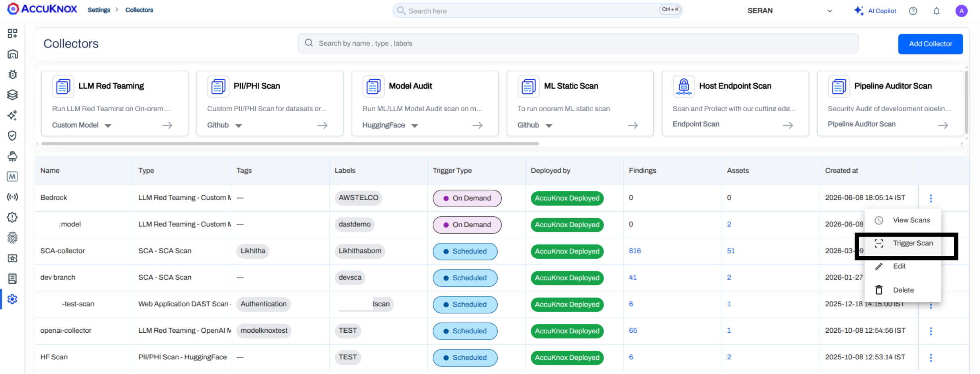980x374 pixels.
Task: Click the arrow on ML Static Scan card
Action: [633, 125]
